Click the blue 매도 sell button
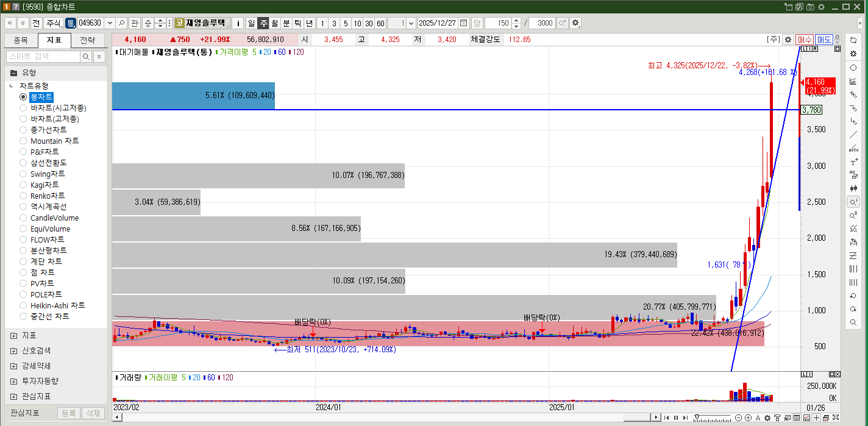This screenshot has height=426, width=868. coord(825,39)
